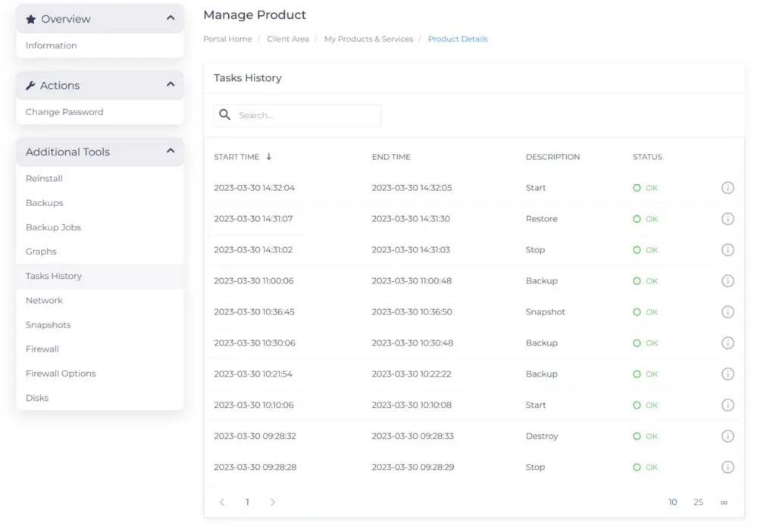This screenshot has width=776, height=532.
Task: Open My Products & Services breadcrumb
Action: coord(368,39)
